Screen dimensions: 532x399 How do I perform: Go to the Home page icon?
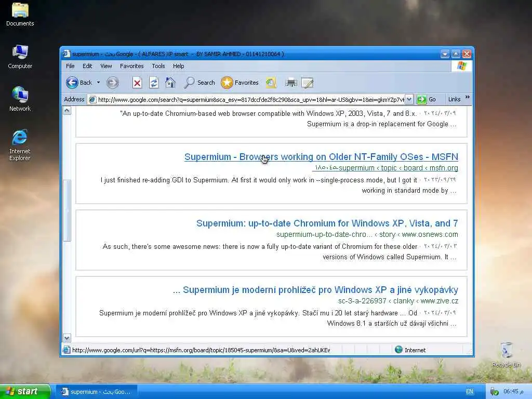coord(170,83)
